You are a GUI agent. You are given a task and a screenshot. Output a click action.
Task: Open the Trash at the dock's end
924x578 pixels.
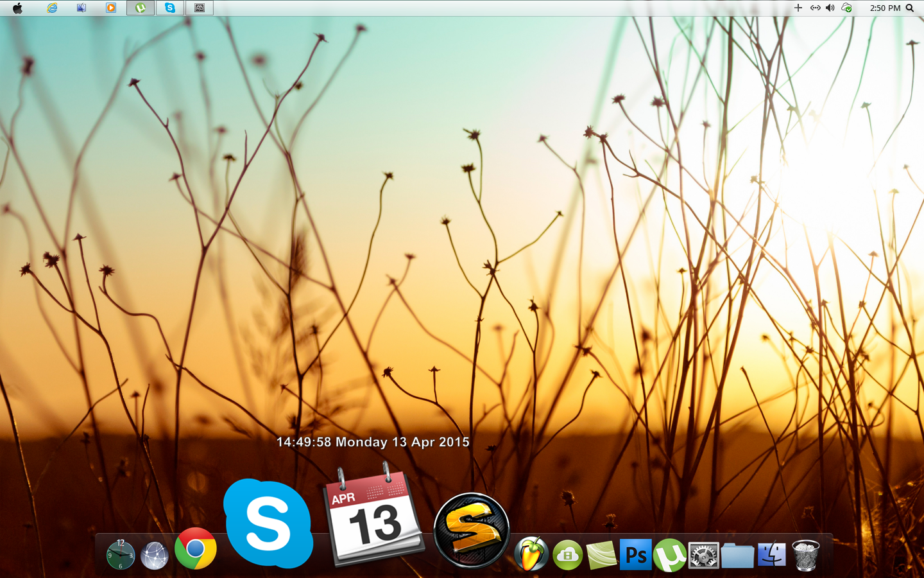point(805,555)
